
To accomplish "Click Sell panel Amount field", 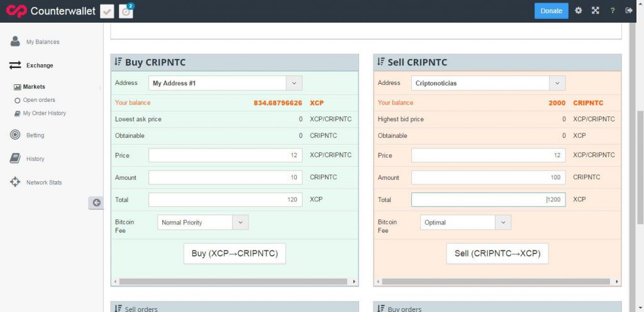I will (488, 177).
